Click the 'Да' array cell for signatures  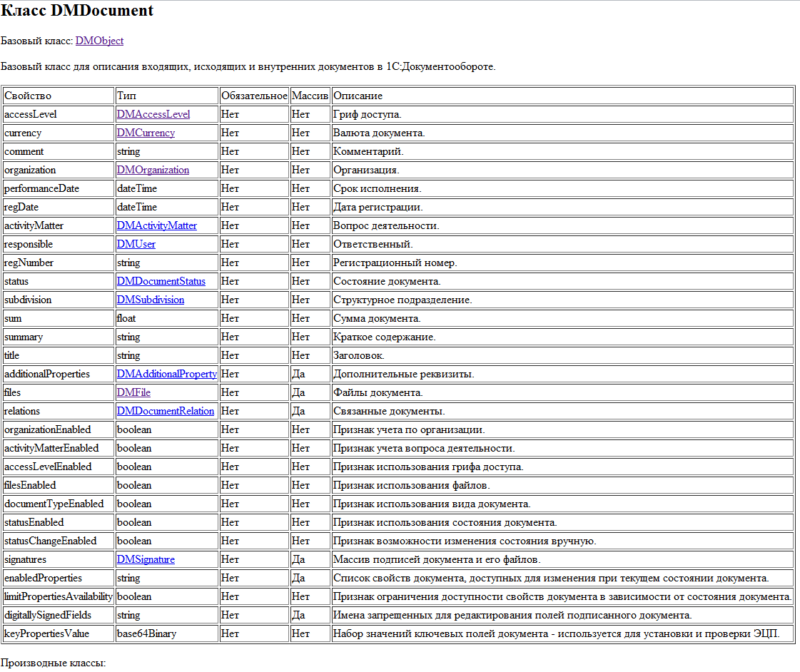[x=310, y=559]
